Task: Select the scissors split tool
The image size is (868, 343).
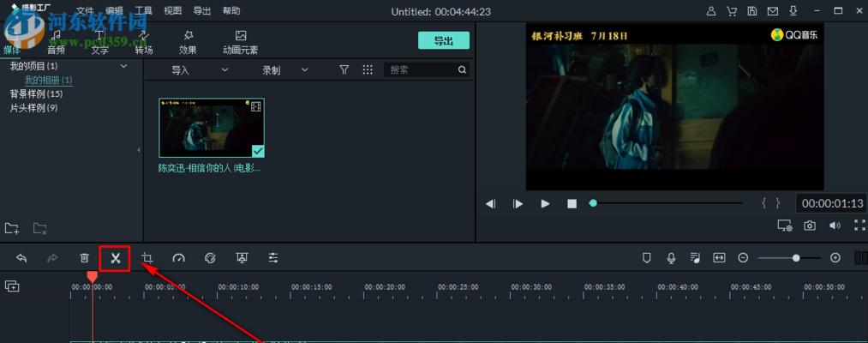Action: 115,258
